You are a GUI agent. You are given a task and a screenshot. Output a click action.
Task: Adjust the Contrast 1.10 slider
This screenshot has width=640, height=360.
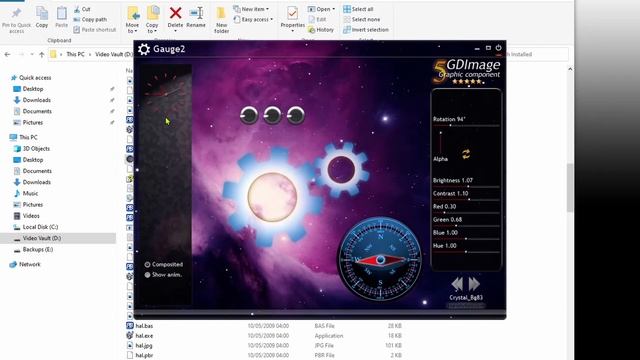point(466,200)
